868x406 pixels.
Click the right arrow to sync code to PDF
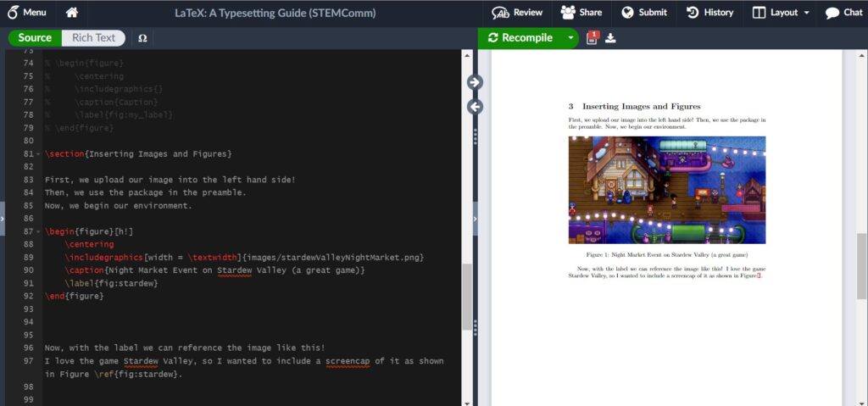[474, 81]
